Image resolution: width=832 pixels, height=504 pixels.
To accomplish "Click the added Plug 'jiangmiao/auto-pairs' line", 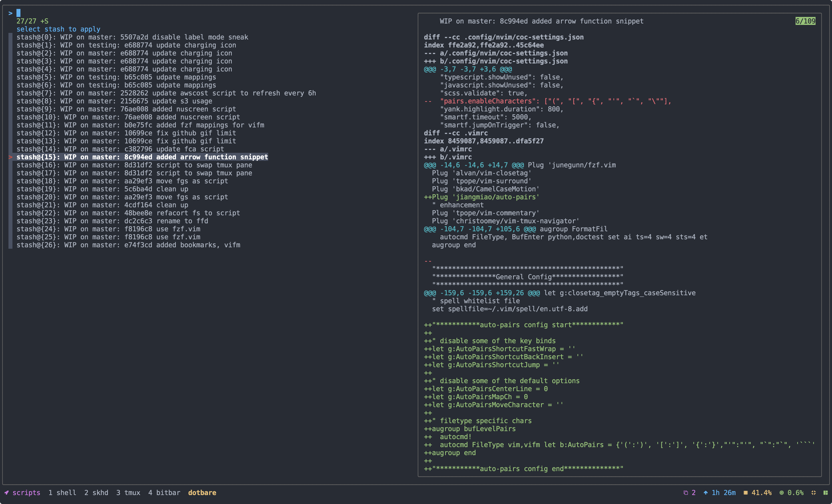I will pos(482,197).
